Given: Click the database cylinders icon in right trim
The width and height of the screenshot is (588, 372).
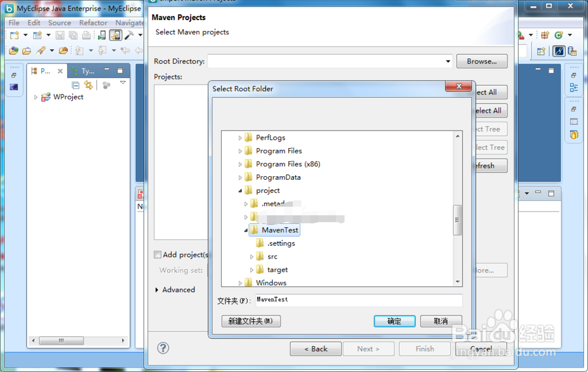Looking at the screenshot, I should click(574, 135).
